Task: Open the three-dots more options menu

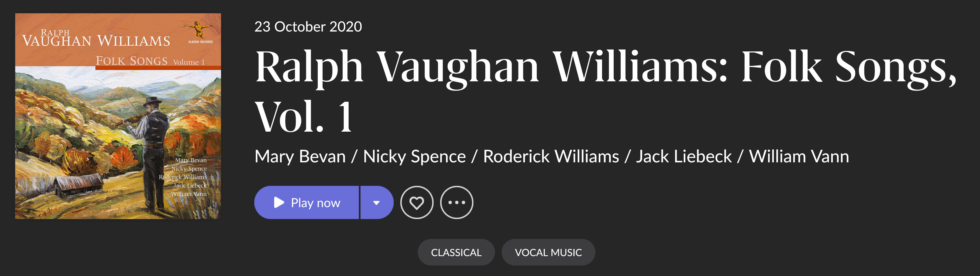Action: [x=457, y=202]
